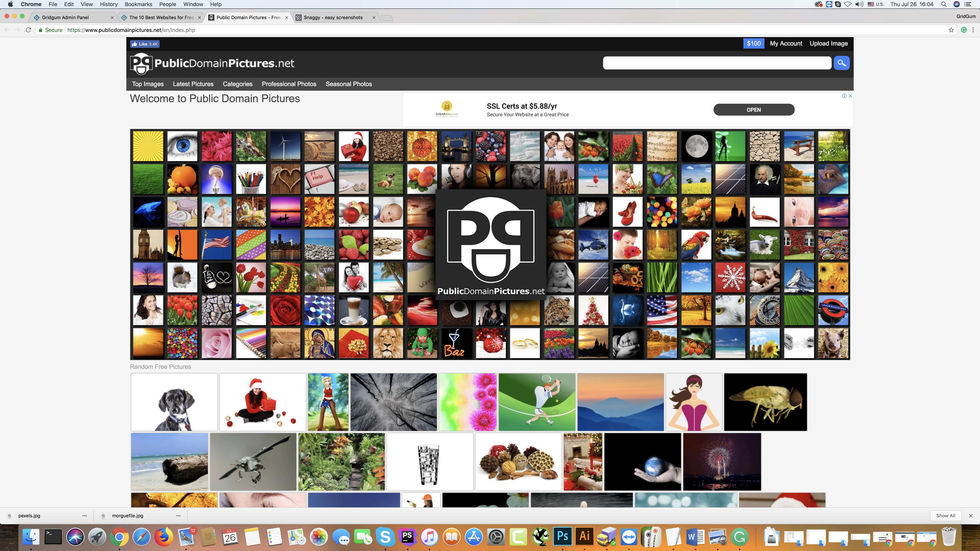This screenshot has width=980, height=551.
Task: Open Spotlight search in the menu bar
Action: tap(944, 4)
